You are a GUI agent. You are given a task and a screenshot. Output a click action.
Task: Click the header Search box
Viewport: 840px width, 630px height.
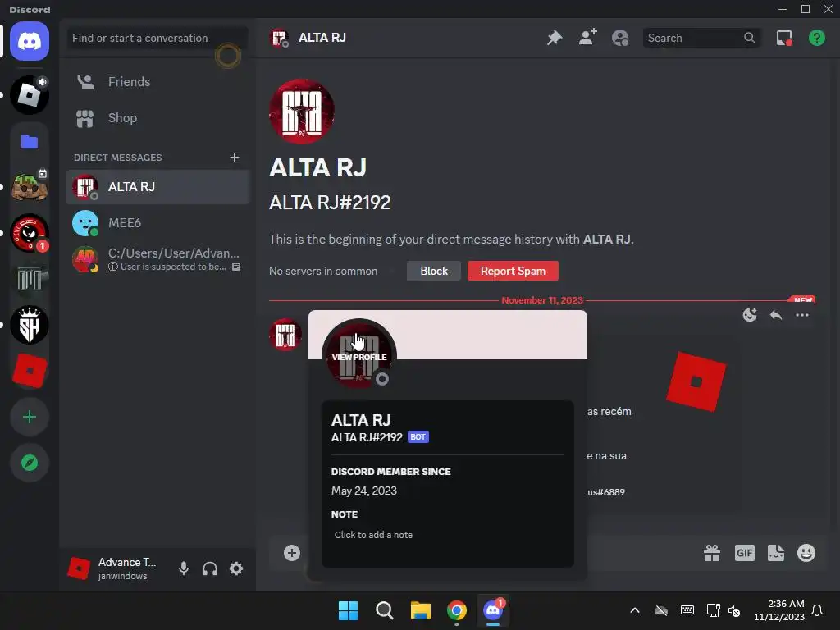coord(701,38)
